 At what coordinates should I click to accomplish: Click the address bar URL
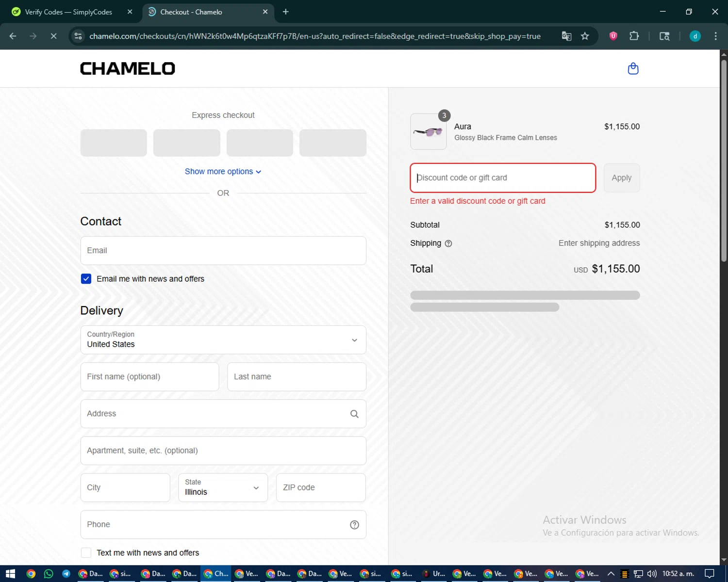coord(315,36)
